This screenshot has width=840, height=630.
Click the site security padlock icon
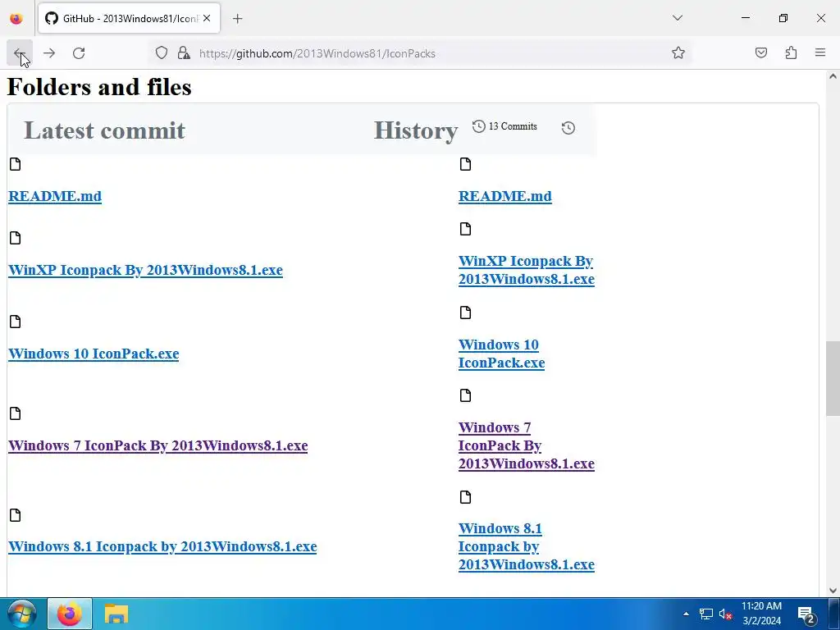[x=184, y=53]
